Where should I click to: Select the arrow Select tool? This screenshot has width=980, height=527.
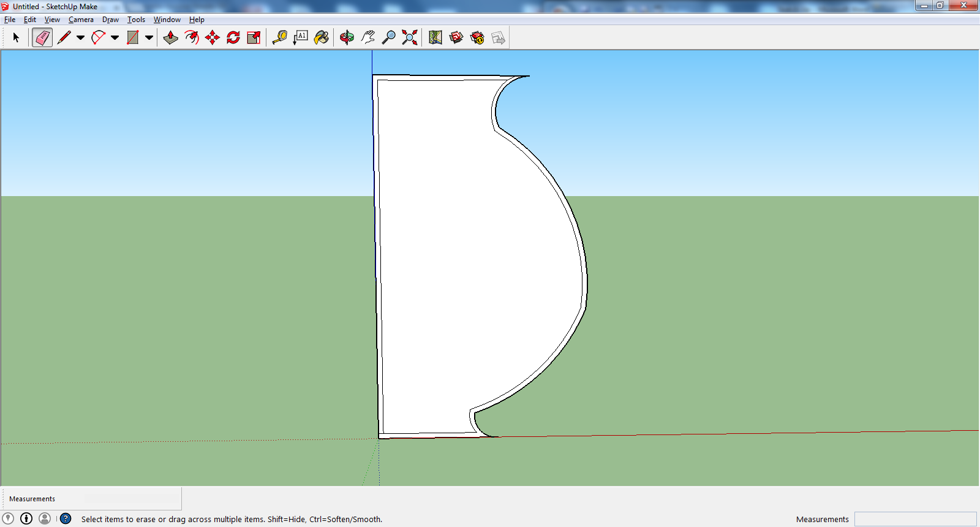[16, 37]
